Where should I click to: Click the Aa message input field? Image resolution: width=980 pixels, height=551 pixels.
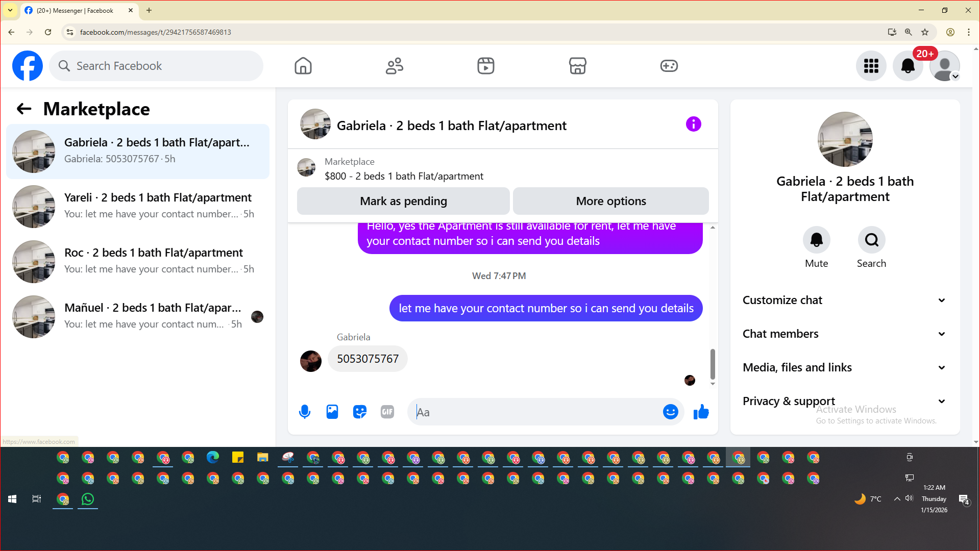[x=536, y=412]
